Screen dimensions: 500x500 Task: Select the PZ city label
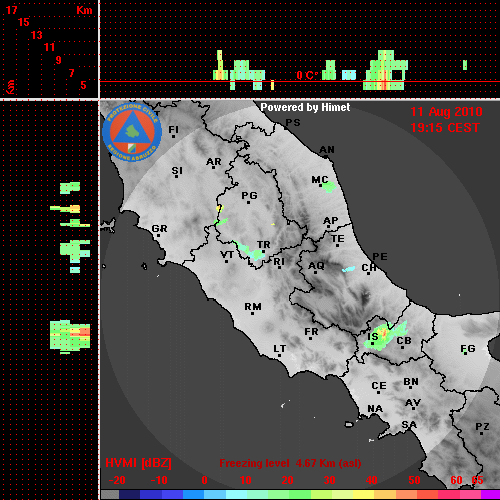(482, 426)
